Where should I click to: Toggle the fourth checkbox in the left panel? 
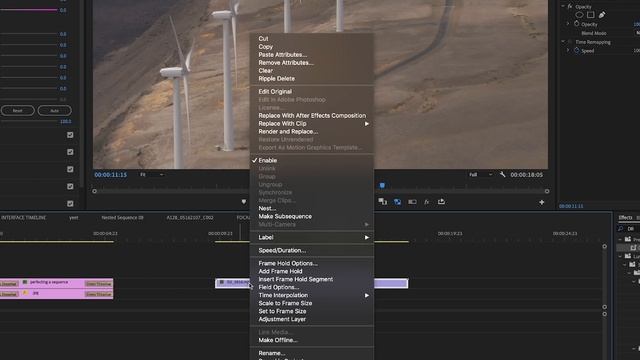(x=70, y=187)
